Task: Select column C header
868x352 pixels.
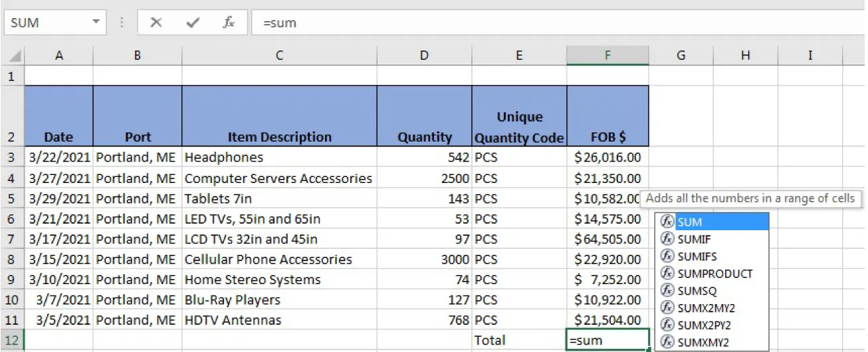Action: (279, 56)
